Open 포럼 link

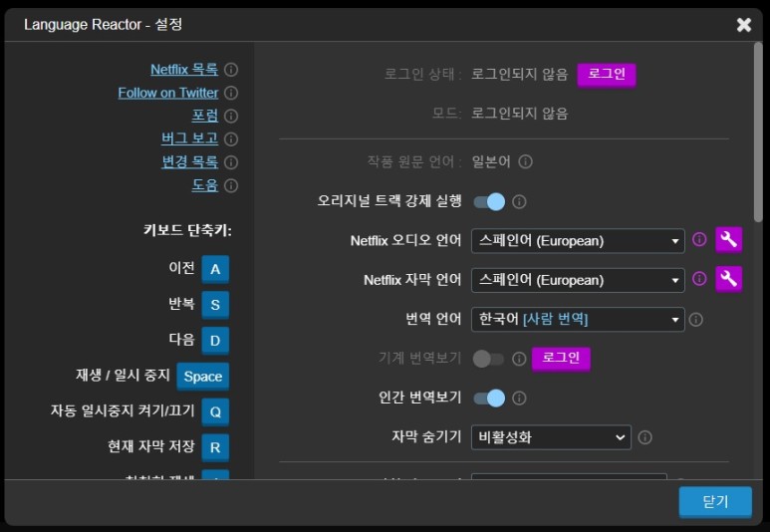[205, 116]
